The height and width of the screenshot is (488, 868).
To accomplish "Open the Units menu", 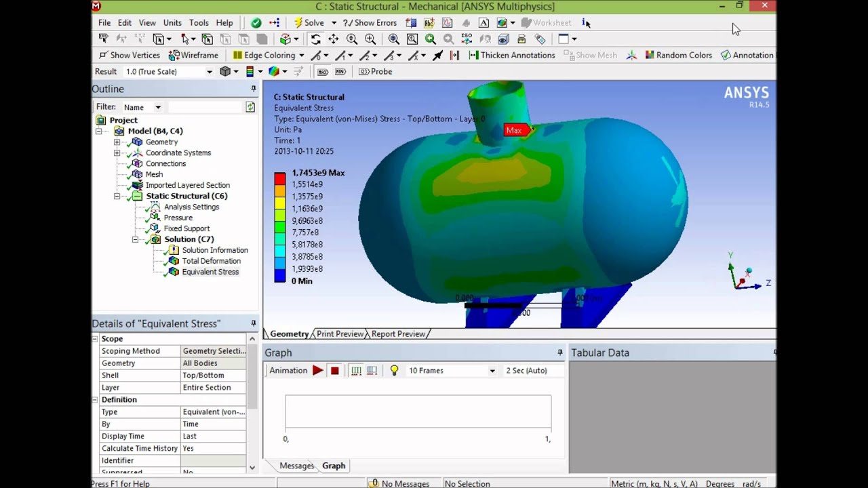I will click(172, 22).
